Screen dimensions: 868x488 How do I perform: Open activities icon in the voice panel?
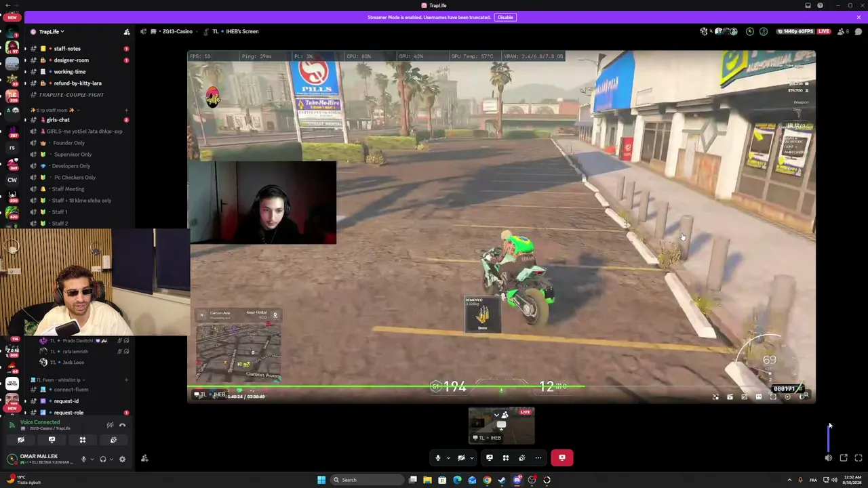point(83,440)
